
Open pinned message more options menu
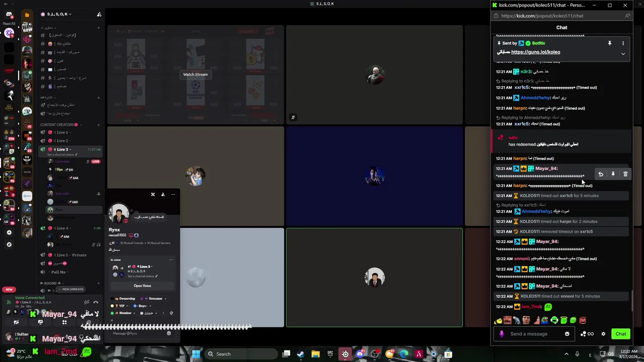tap(623, 43)
